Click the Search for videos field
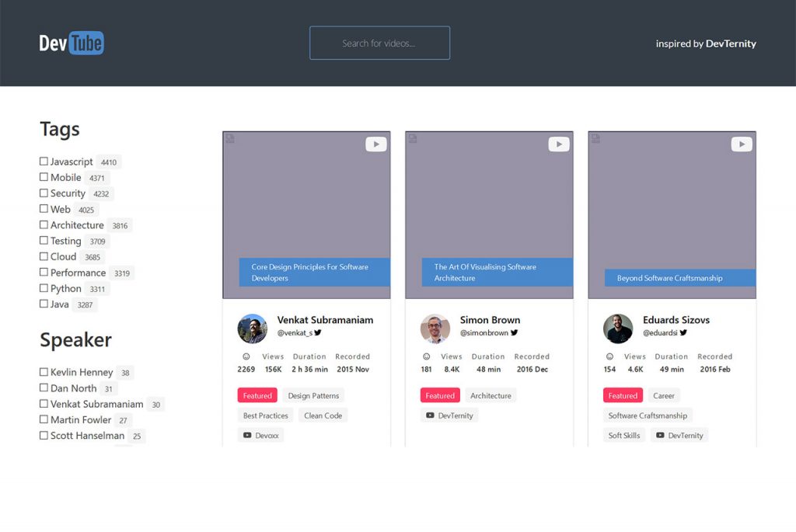Image resolution: width=796 pixels, height=532 pixels. (x=379, y=43)
